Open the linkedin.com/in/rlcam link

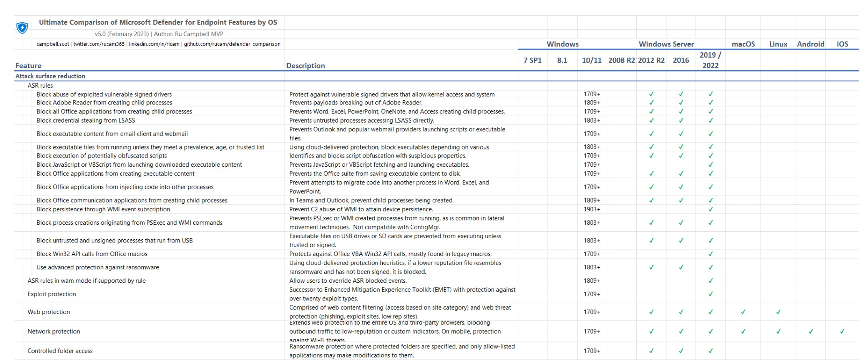[x=154, y=44]
